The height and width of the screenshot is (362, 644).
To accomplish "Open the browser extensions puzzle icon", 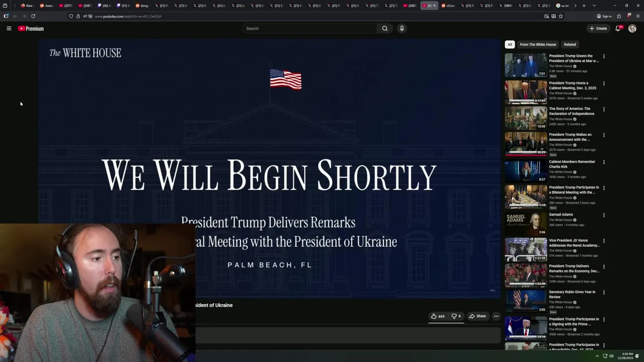I will 619,16.
